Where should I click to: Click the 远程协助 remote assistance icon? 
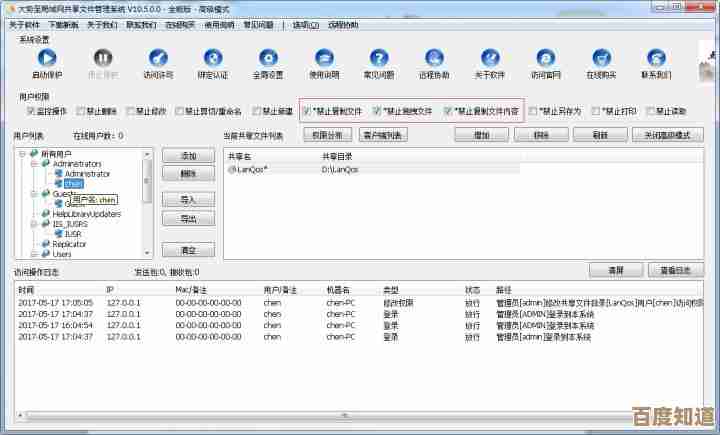click(x=434, y=59)
